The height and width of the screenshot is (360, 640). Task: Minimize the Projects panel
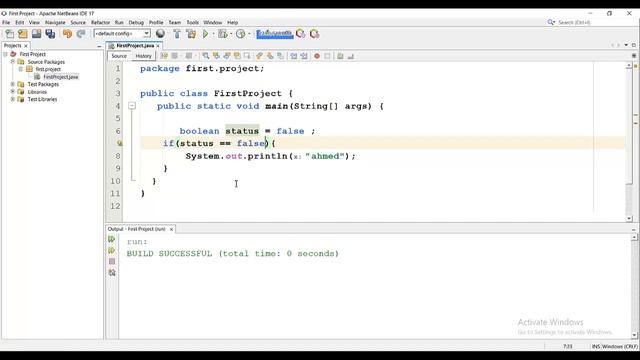click(99, 46)
